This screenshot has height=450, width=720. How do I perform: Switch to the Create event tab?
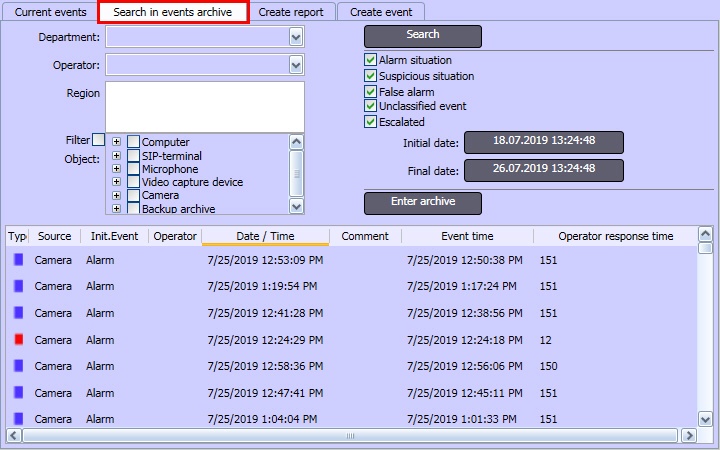click(x=381, y=12)
